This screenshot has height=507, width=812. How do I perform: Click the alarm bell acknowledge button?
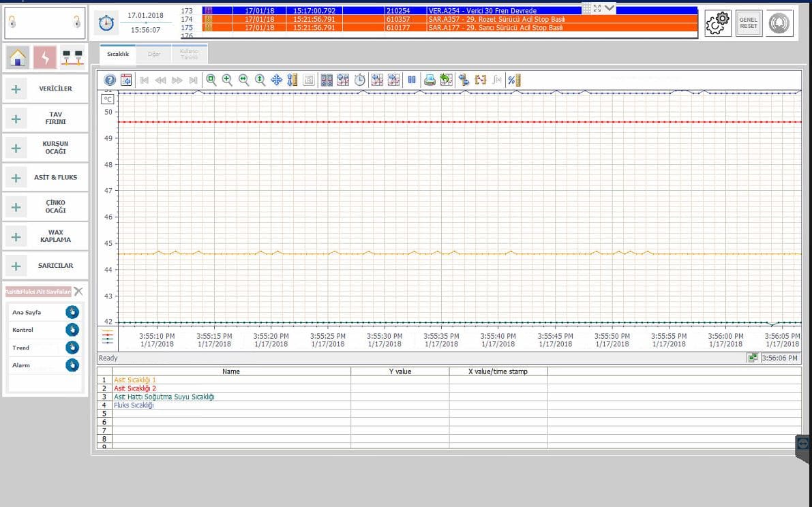(779, 23)
